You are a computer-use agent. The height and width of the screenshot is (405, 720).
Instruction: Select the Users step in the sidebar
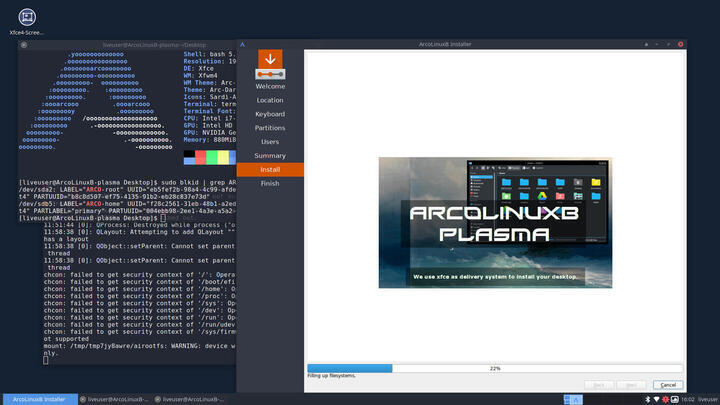pos(270,142)
